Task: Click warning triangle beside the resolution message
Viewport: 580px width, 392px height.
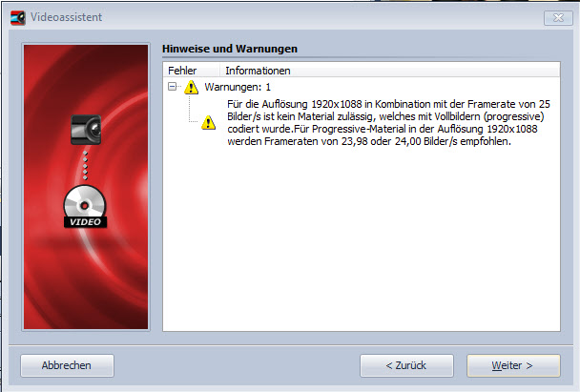Action: click(209, 123)
